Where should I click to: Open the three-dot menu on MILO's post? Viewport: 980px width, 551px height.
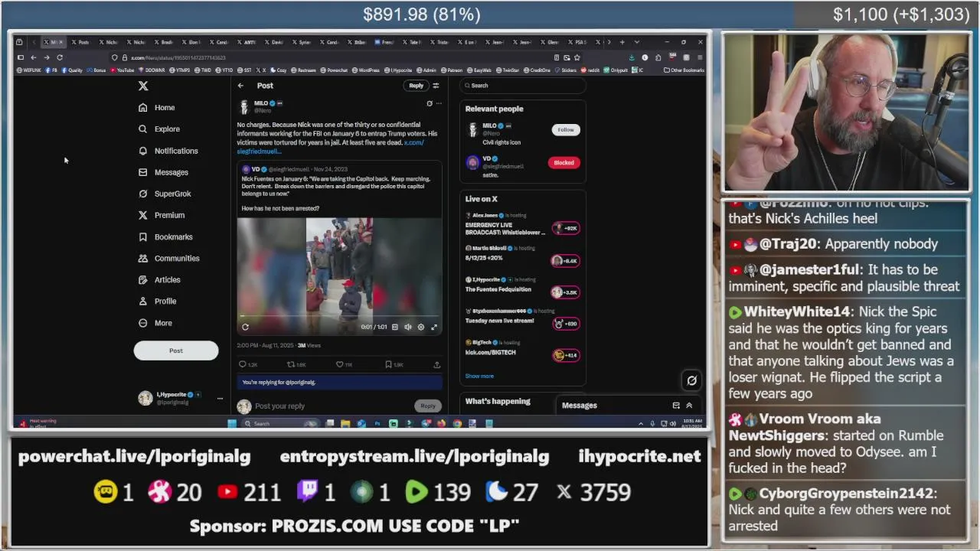pos(439,103)
